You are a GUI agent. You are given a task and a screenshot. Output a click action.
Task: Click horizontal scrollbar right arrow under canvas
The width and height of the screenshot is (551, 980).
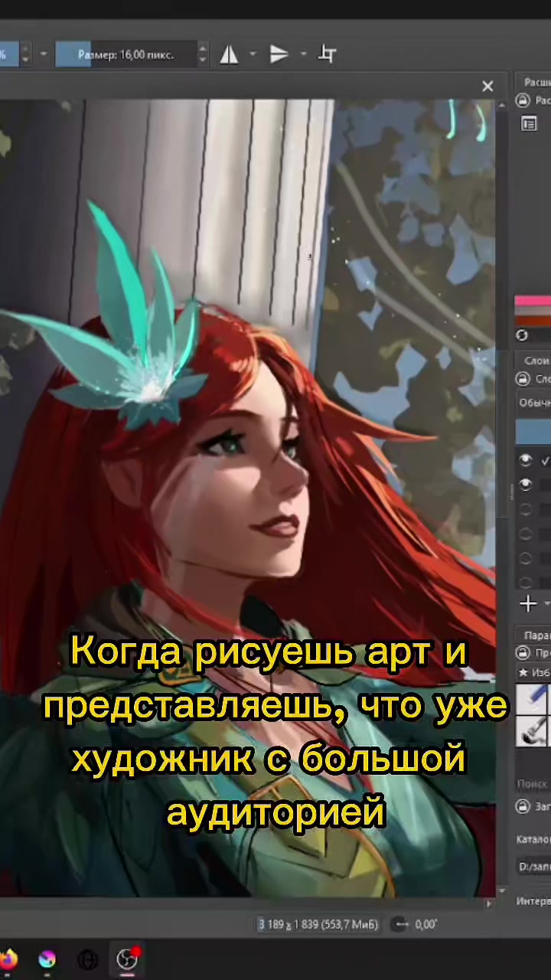tap(489, 903)
